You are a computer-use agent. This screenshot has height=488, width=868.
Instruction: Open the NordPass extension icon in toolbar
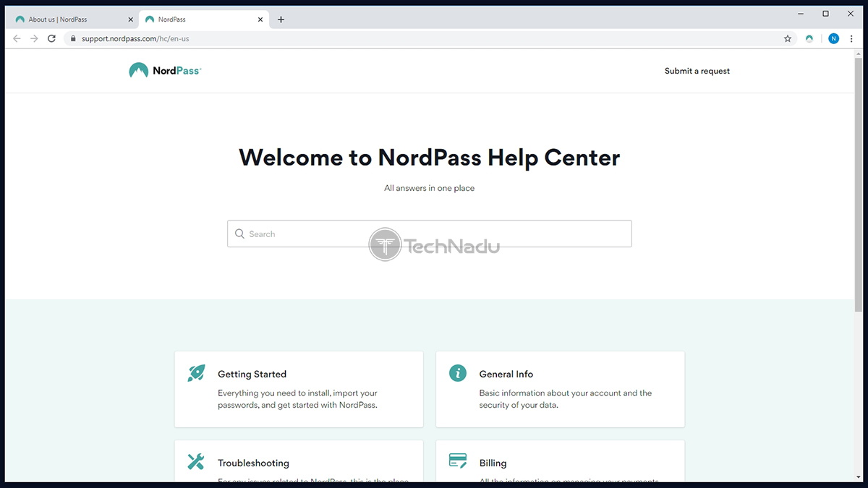pos(809,38)
